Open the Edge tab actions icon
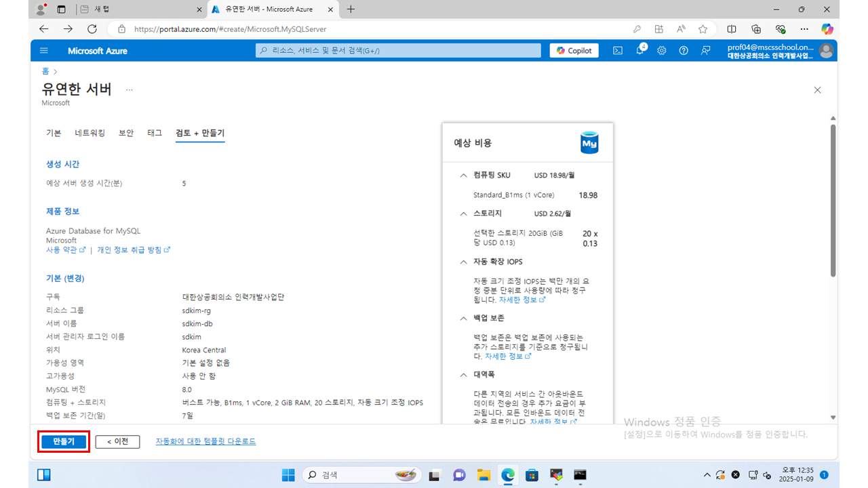This screenshot has height=488, width=868. coord(62,9)
